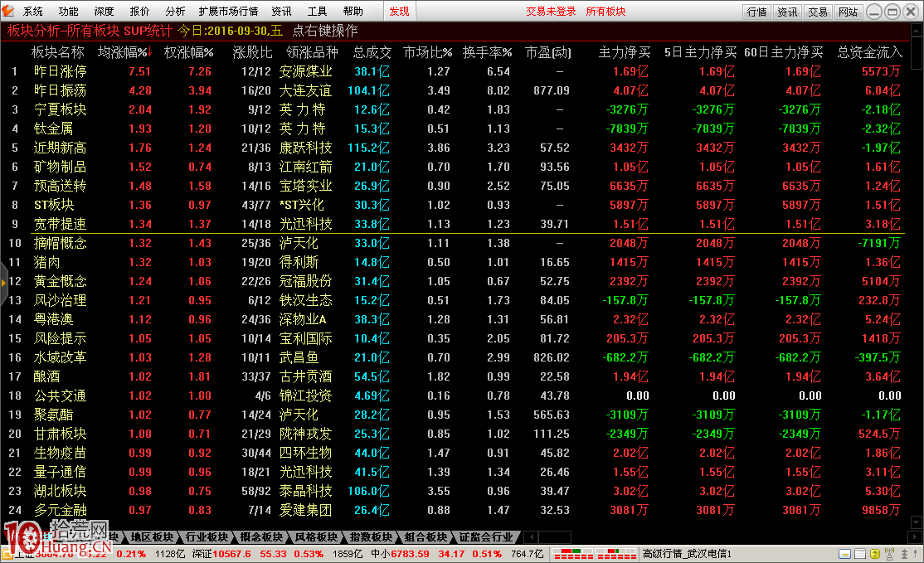Image resolution: width=924 pixels, height=563 pixels.
Task: Sort by the 涨股比 column header
Action: (x=252, y=52)
